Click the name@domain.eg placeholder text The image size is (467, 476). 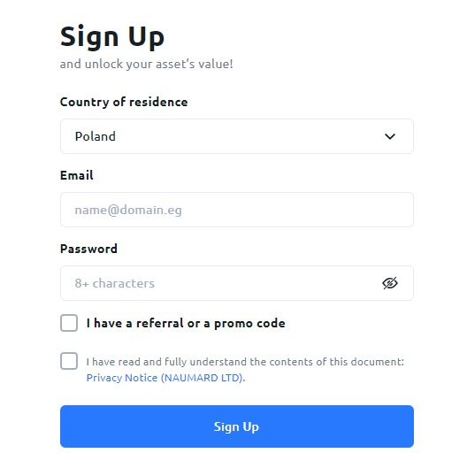point(128,210)
